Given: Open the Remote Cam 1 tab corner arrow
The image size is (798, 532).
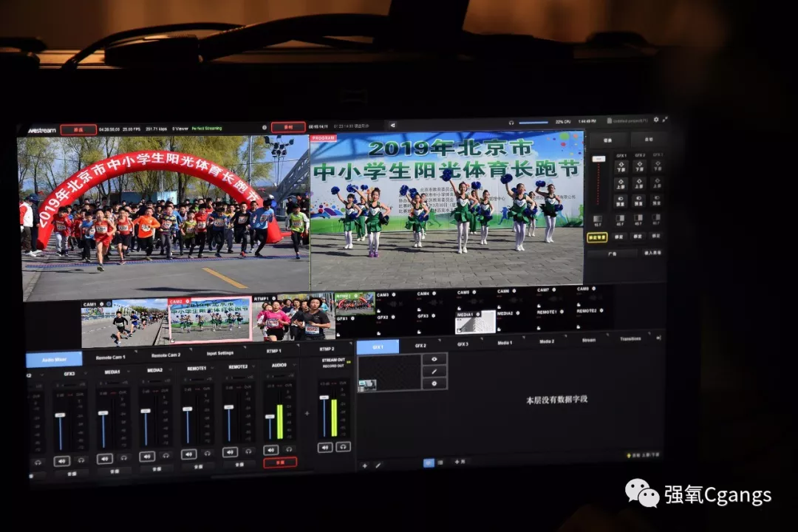Looking at the screenshot, I should coord(136,351).
